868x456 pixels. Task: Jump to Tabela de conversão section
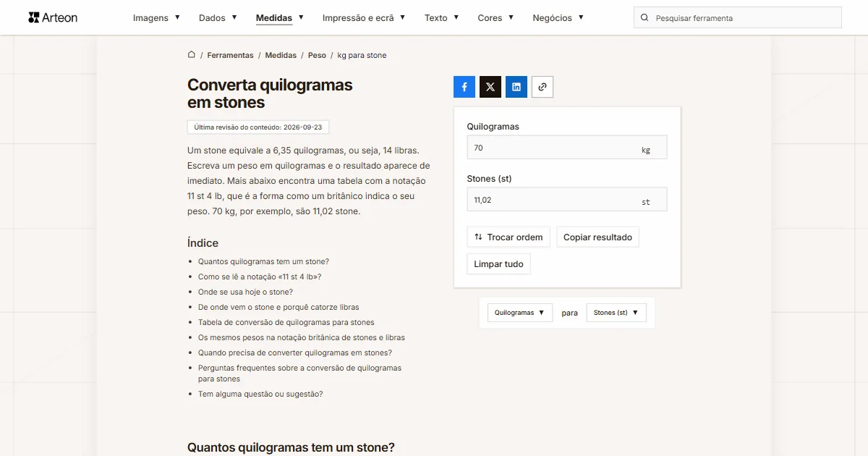click(286, 322)
